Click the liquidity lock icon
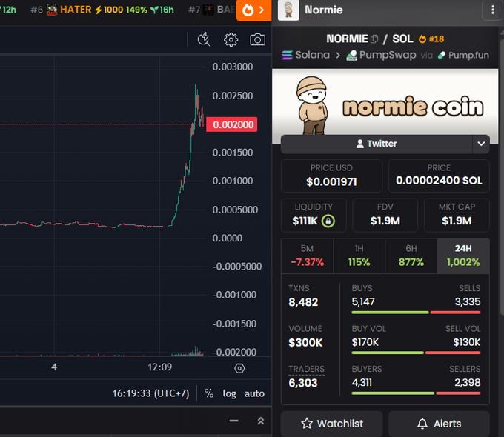The height and width of the screenshot is (437, 504). click(x=328, y=221)
